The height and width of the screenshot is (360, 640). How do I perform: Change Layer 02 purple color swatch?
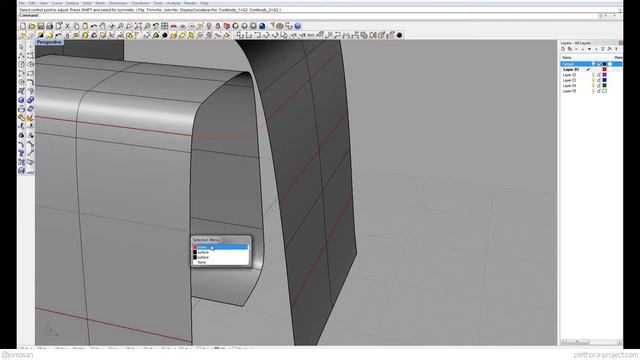click(x=604, y=75)
